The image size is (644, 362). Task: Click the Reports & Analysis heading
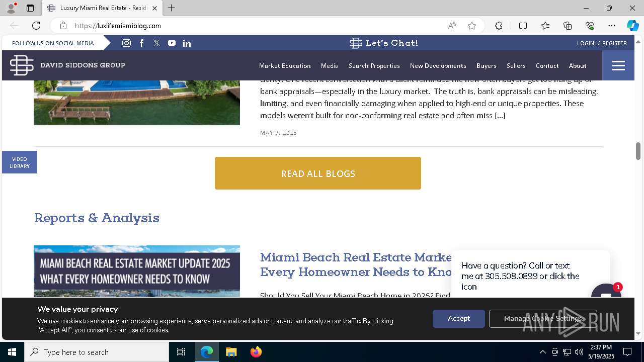point(97,218)
